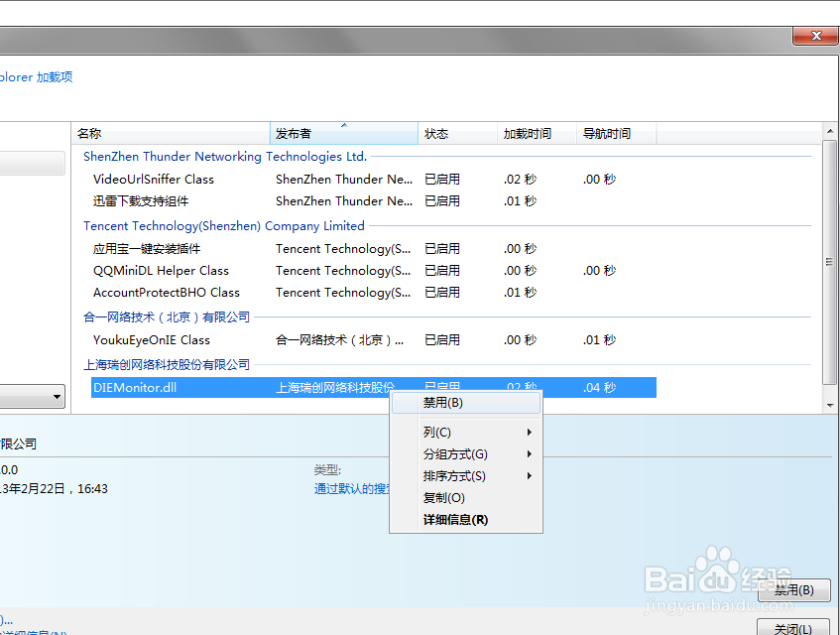Select the 迅雷下载支持组件 add-on row
Screen dimensions: 840x635
click(374, 201)
